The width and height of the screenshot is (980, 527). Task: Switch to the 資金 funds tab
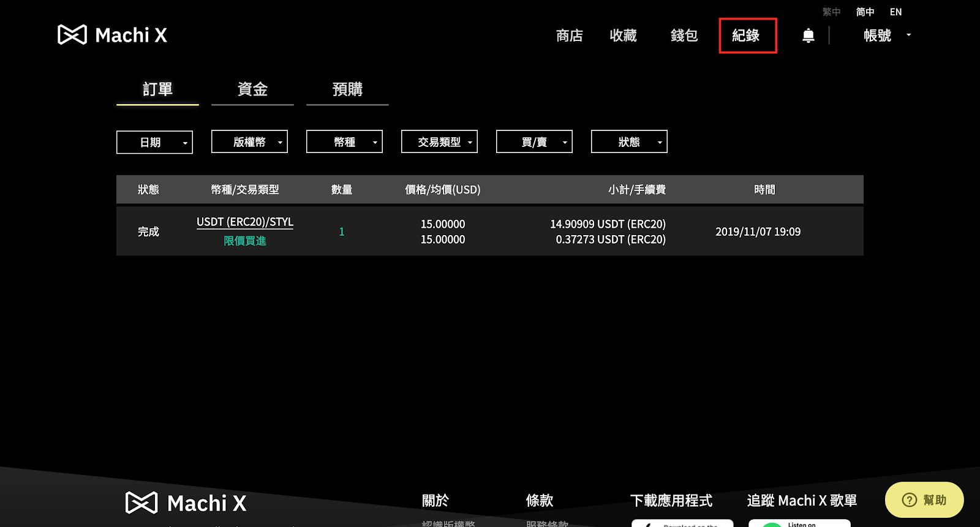[x=252, y=89]
